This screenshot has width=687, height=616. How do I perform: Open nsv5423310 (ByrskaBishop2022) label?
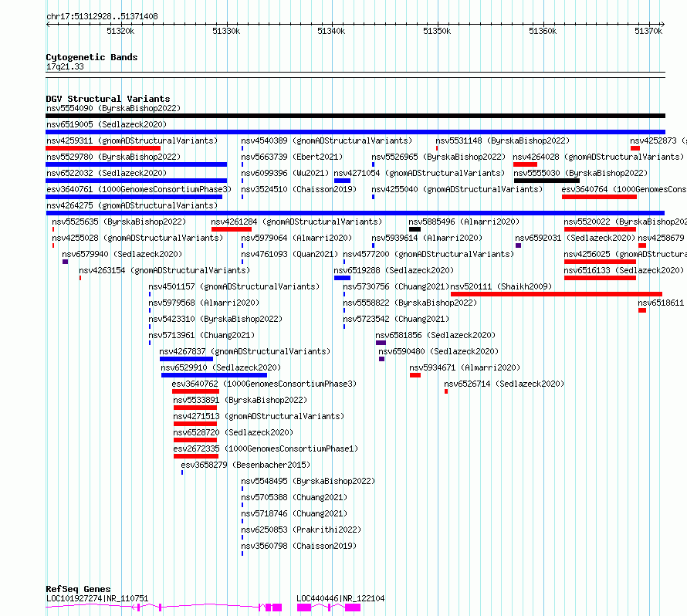point(215,319)
